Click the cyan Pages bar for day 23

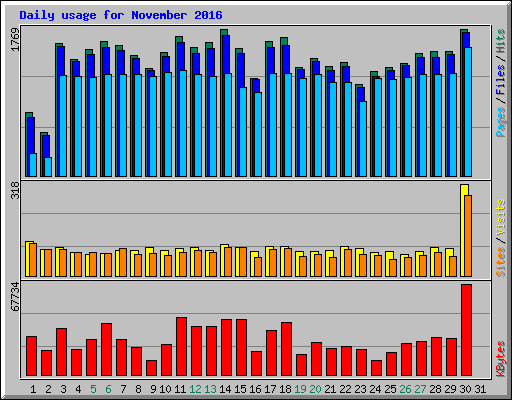click(x=363, y=139)
